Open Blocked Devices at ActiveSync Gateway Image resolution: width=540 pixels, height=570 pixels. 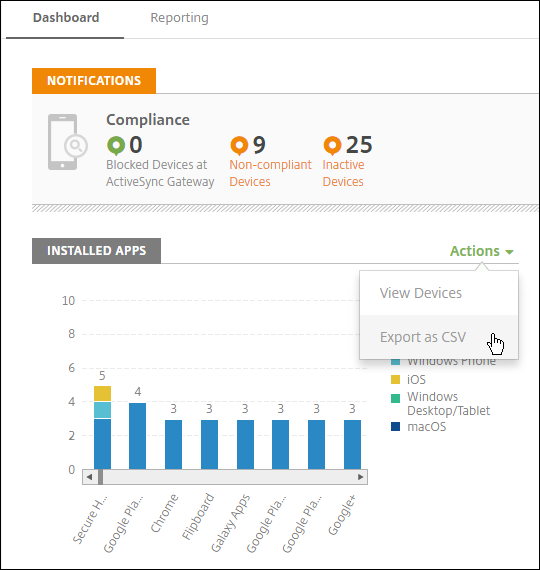[x=160, y=173]
